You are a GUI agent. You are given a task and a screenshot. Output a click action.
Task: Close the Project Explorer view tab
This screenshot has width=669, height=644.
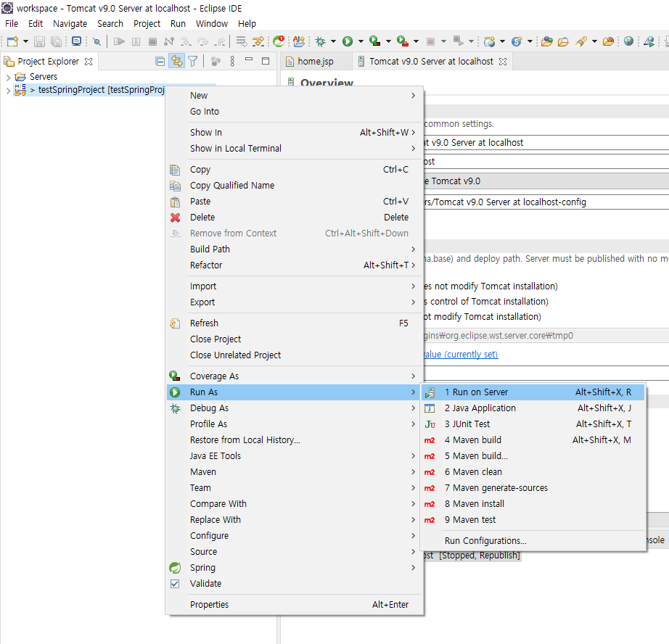click(89, 62)
